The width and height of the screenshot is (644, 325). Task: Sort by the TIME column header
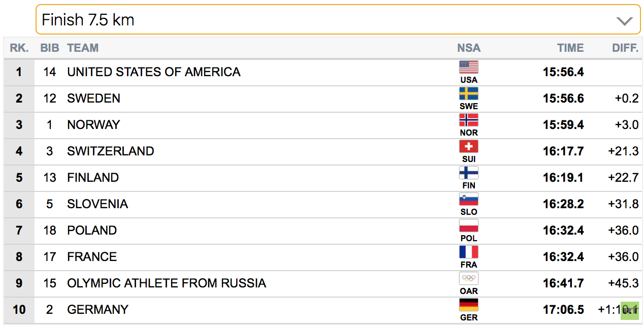point(570,48)
